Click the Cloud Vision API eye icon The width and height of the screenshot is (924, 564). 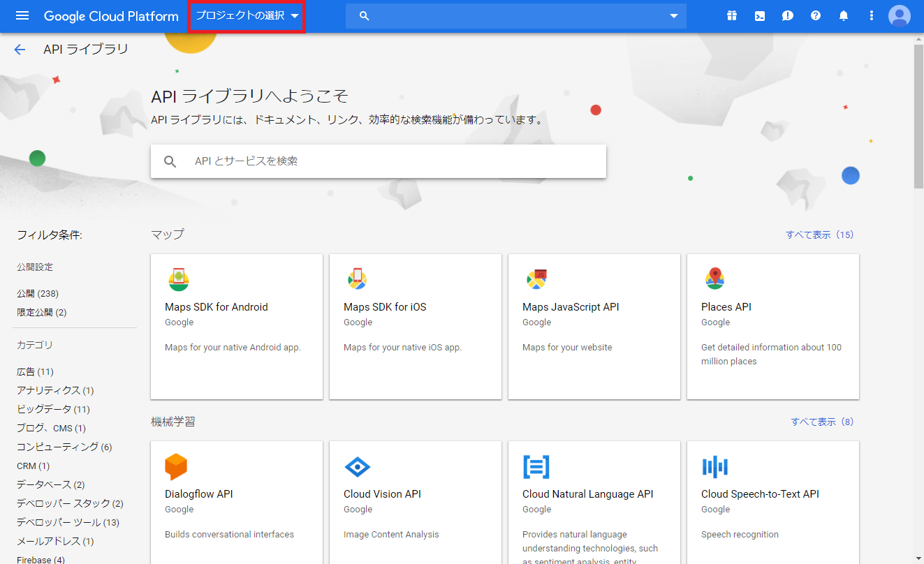[358, 467]
